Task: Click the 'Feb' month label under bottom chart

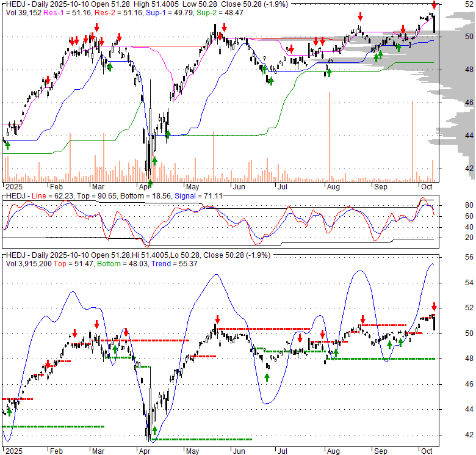Action: [56, 451]
